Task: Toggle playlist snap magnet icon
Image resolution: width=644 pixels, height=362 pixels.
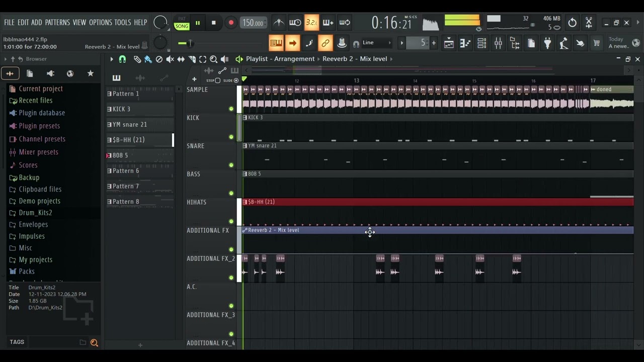Action: (x=122, y=59)
